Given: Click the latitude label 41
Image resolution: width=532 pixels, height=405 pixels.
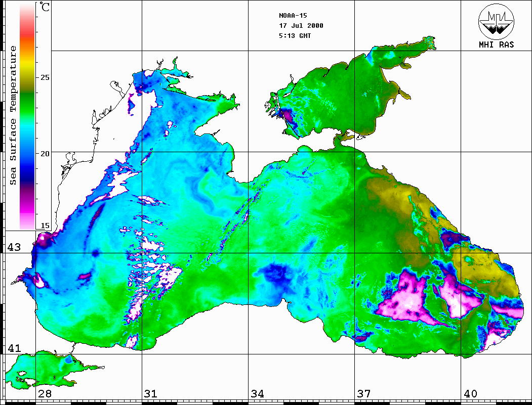Looking at the screenshot, I should click(x=14, y=348).
